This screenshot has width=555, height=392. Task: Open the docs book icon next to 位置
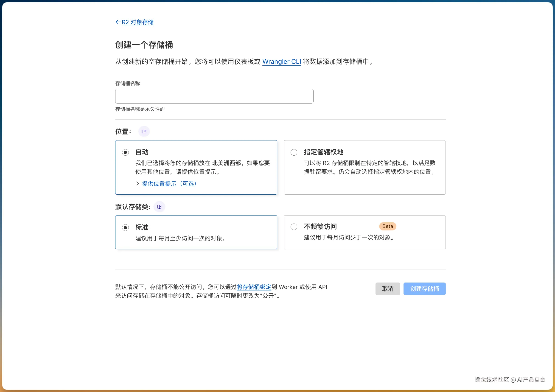click(x=144, y=132)
